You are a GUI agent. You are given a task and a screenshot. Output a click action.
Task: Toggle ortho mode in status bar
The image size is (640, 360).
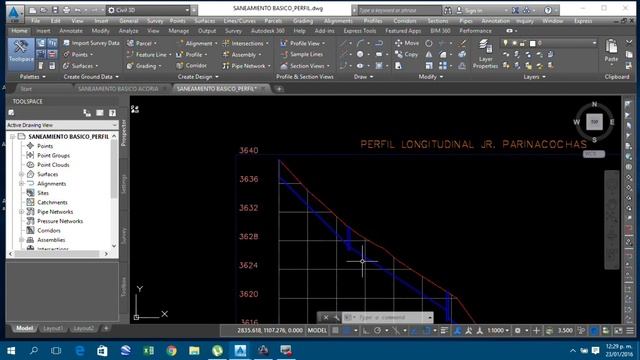pos(366,331)
